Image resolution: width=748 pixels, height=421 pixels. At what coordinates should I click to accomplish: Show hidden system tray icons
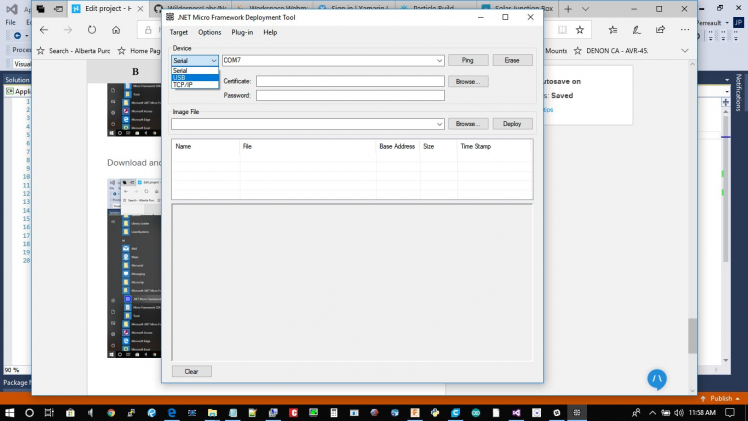click(x=652, y=412)
